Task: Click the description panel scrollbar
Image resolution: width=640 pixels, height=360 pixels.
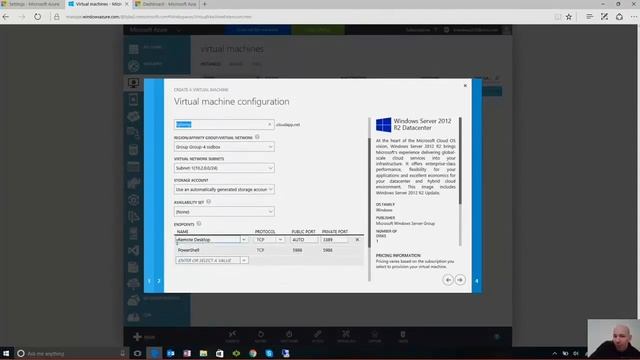Action: (x=460, y=161)
